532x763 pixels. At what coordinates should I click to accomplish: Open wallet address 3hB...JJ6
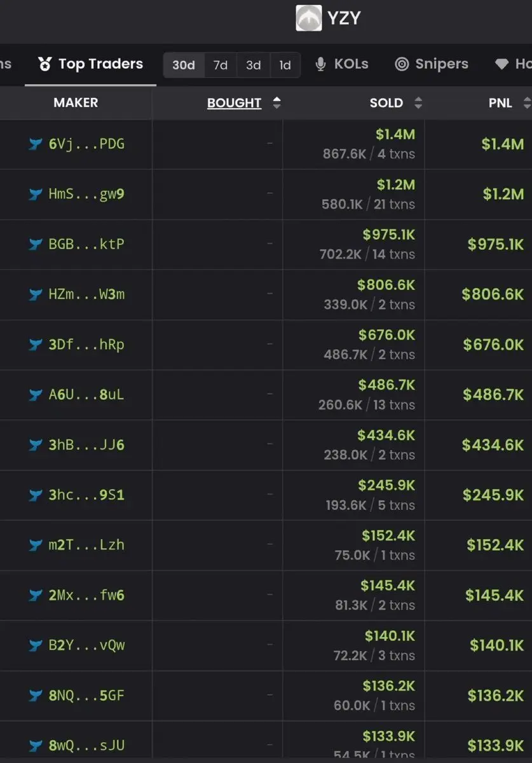tap(86, 445)
